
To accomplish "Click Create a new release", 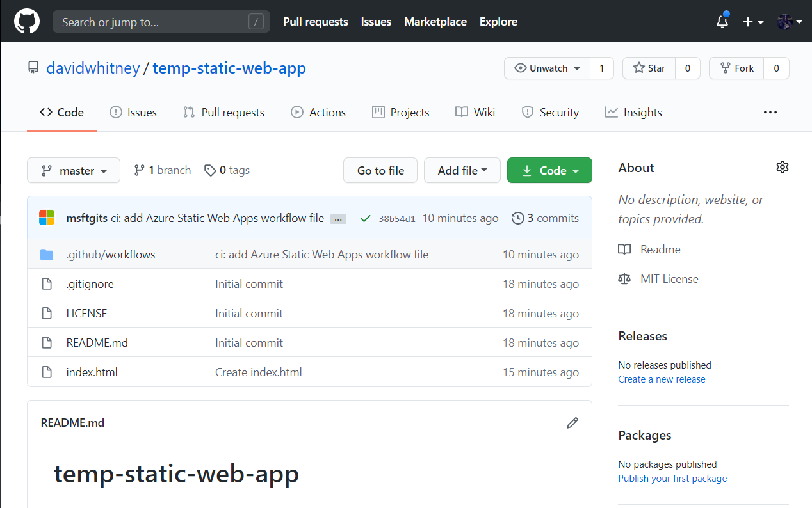I will [662, 379].
